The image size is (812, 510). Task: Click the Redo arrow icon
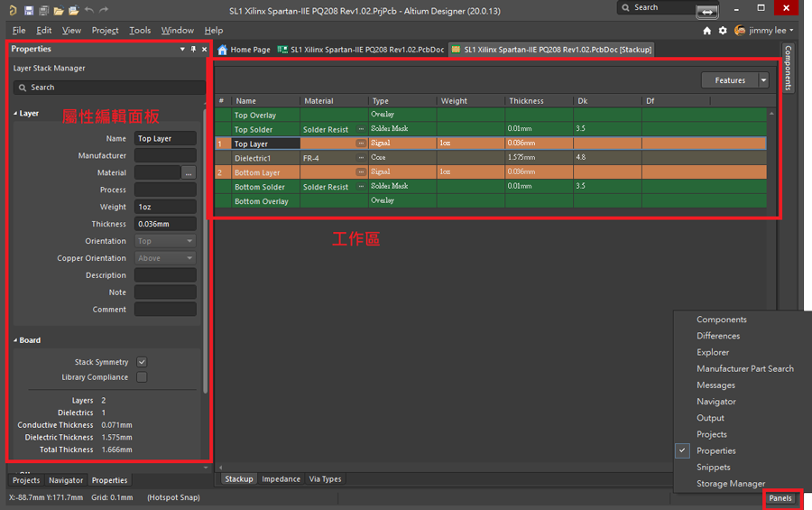(x=104, y=10)
